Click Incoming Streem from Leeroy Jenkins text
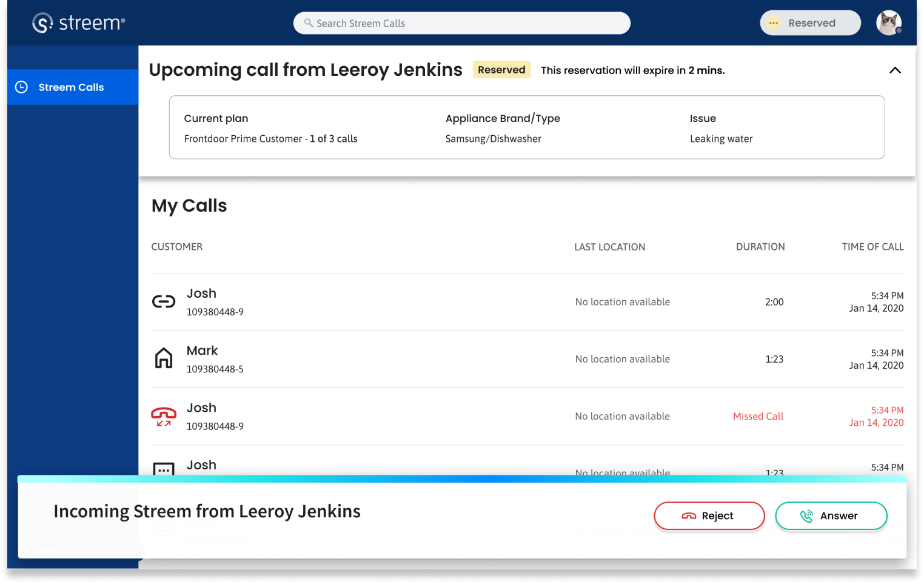The image size is (924, 584). point(207,512)
